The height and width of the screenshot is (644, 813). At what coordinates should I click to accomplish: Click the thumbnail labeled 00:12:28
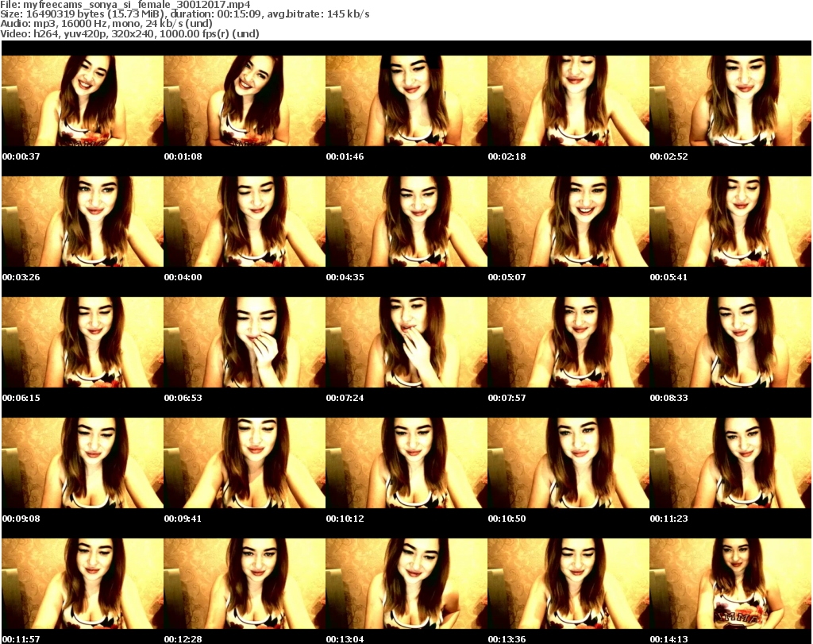point(245,584)
